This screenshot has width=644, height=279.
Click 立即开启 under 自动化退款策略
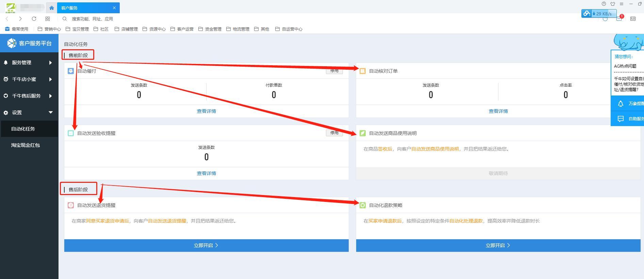click(x=498, y=245)
